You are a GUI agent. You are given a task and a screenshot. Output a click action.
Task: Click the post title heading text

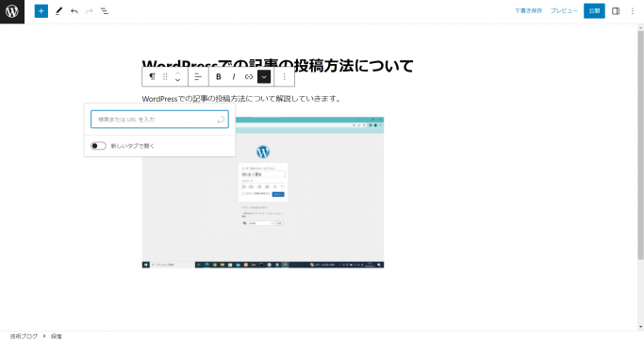click(277, 66)
